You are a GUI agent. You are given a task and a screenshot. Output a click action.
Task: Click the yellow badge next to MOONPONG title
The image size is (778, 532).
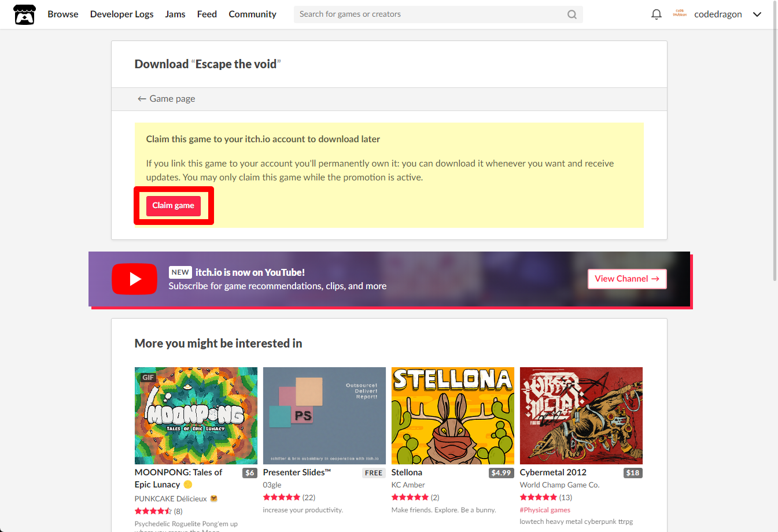pos(187,485)
